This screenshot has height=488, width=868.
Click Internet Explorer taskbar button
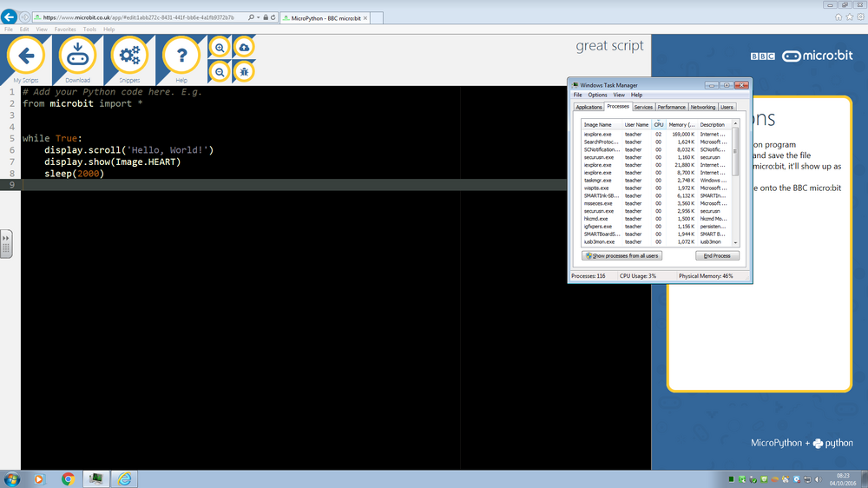click(124, 479)
